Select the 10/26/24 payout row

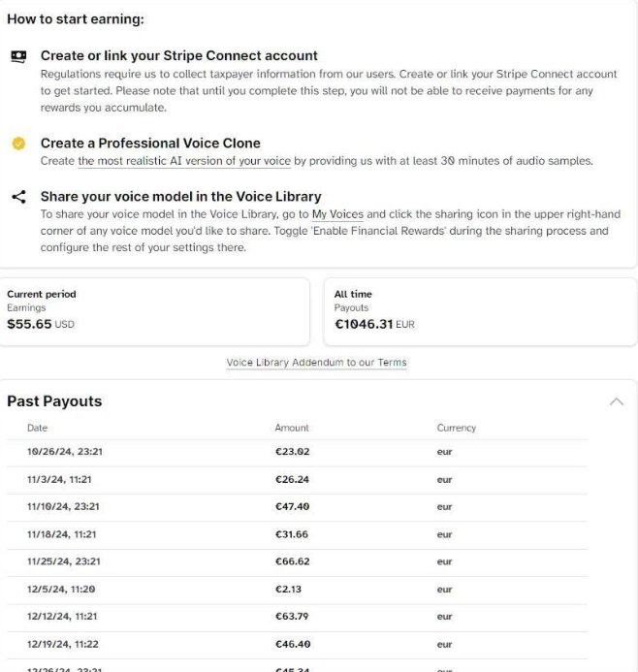click(305, 452)
